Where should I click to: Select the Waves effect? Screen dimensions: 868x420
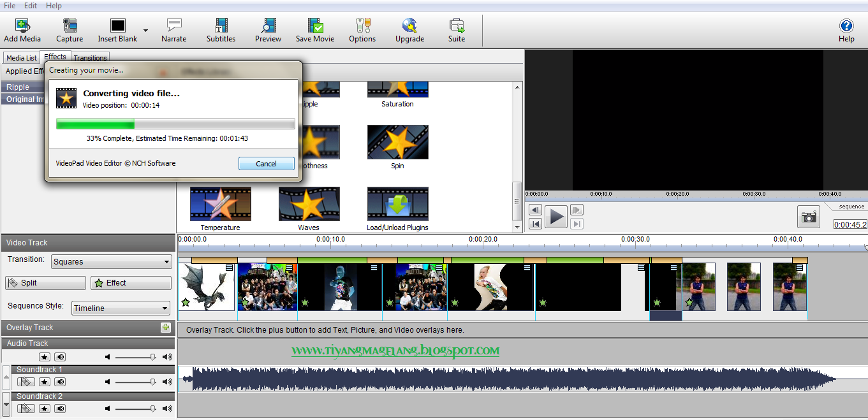pos(309,209)
